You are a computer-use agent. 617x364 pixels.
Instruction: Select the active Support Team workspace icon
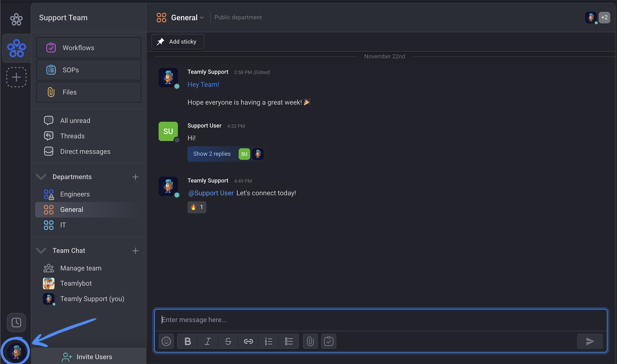(x=17, y=49)
